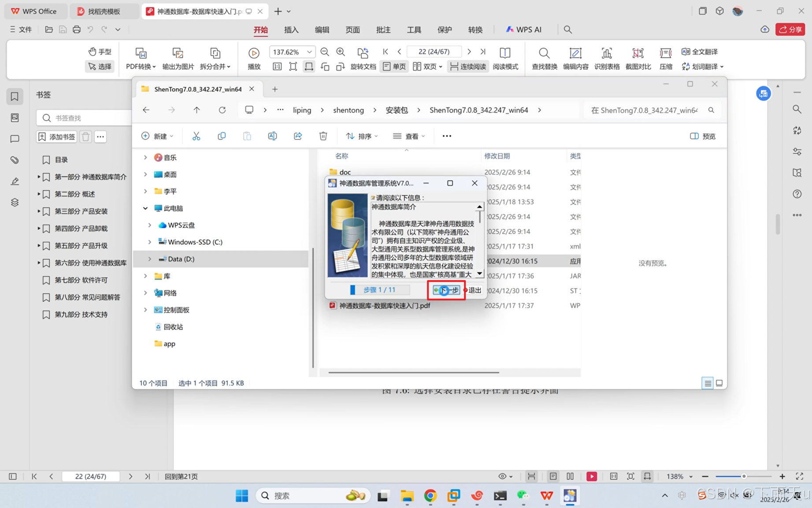Expand 双页 double page dropdown
The height and width of the screenshot is (508, 812).
pyautogui.click(x=440, y=67)
